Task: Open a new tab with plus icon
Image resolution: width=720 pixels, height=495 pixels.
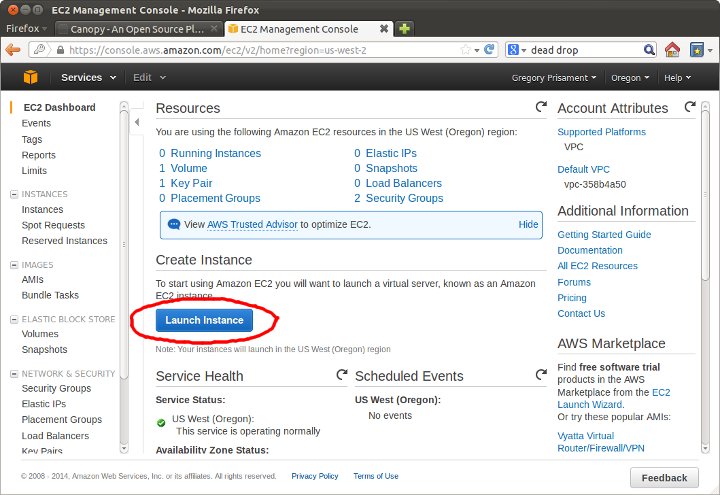Action: click(x=404, y=29)
